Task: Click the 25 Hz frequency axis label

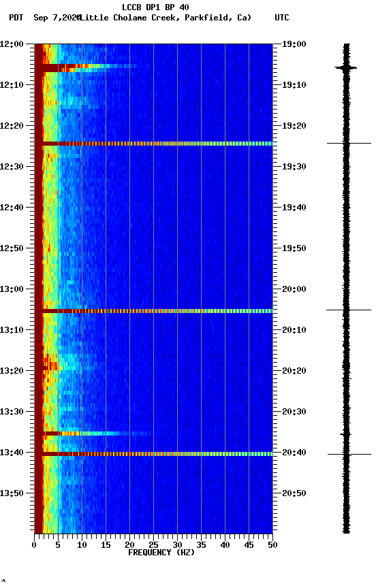Action: pyautogui.click(x=153, y=545)
